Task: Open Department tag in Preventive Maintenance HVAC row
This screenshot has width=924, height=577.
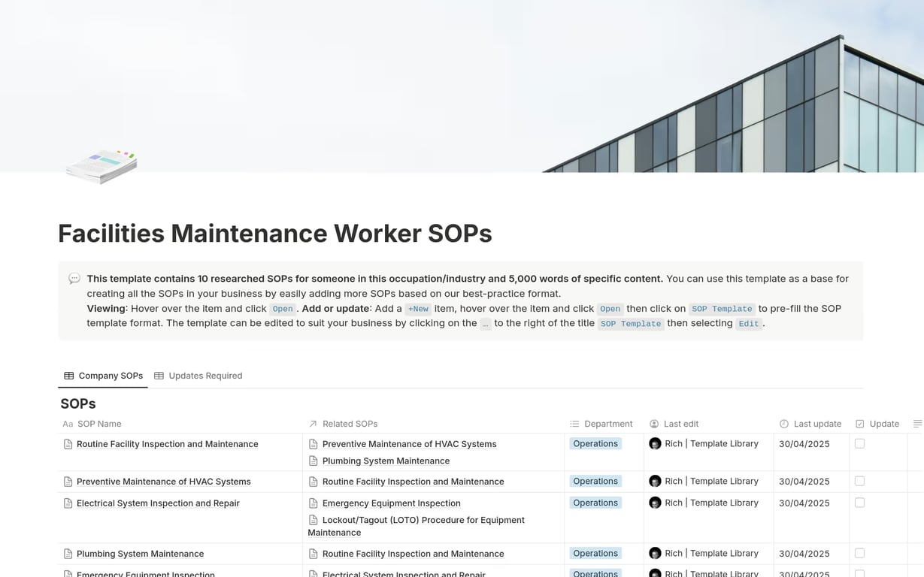Action: pyautogui.click(x=595, y=481)
